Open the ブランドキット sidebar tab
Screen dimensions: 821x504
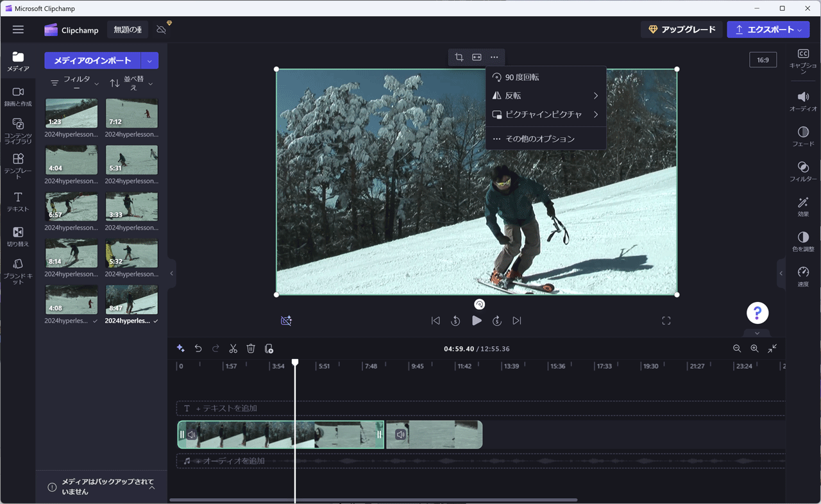pyautogui.click(x=18, y=272)
